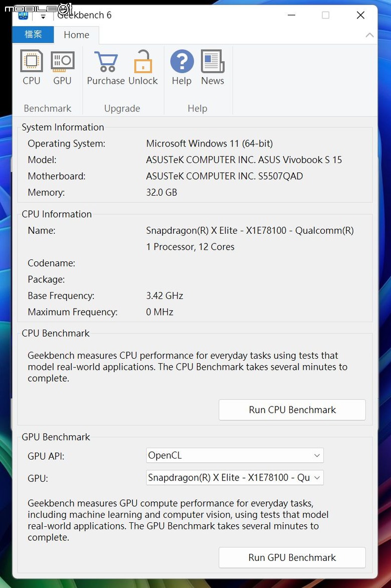
Task: Click the Geekbench 6 title bar text
Action: 84,15
